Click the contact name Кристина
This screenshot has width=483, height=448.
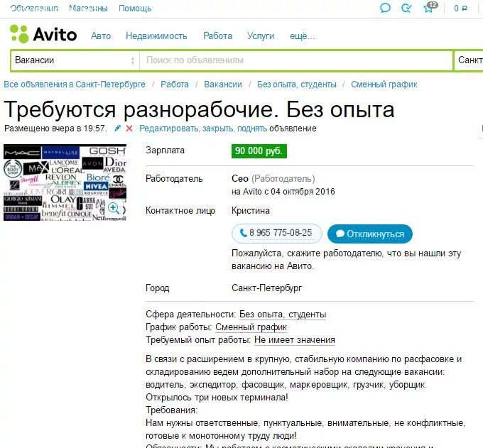251,211
